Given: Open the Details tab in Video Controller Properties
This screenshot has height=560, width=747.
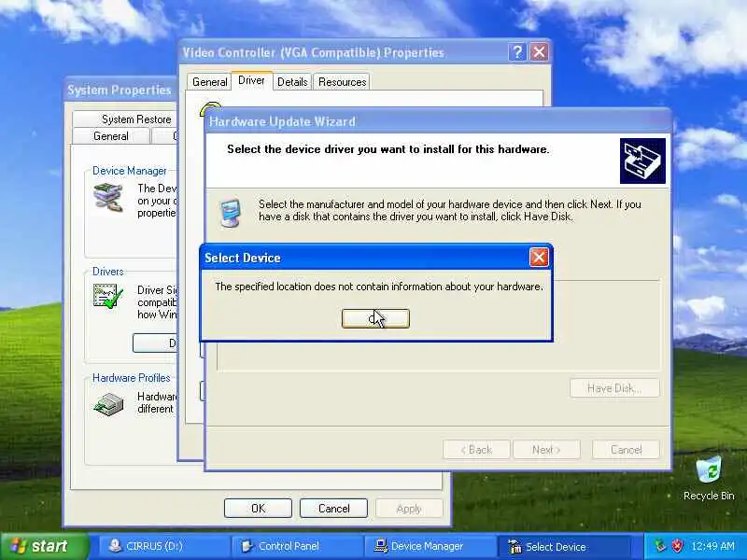Looking at the screenshot, I should coord(292,82).
